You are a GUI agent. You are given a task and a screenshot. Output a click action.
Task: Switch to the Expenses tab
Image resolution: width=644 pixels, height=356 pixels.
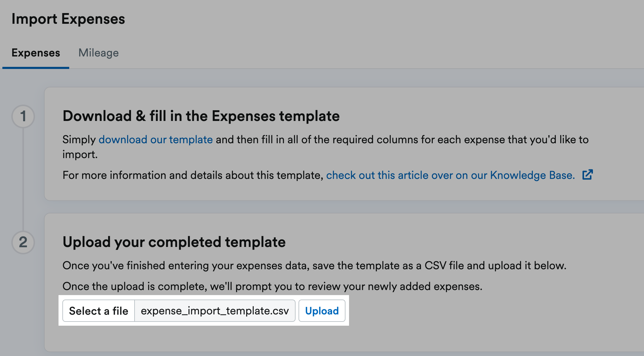click(x=36, y=53)
